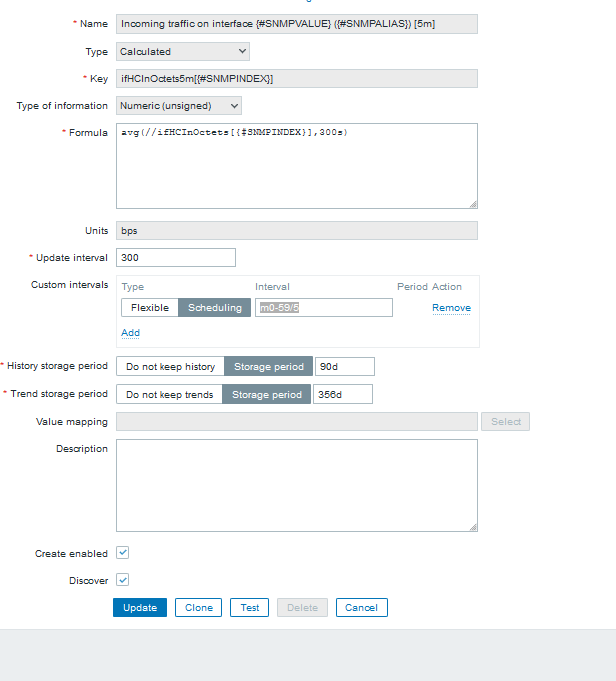This screenshot has width=616, height=681.
Task: Open the Type dropdown set to Calculated
Action: pos(183,51)
